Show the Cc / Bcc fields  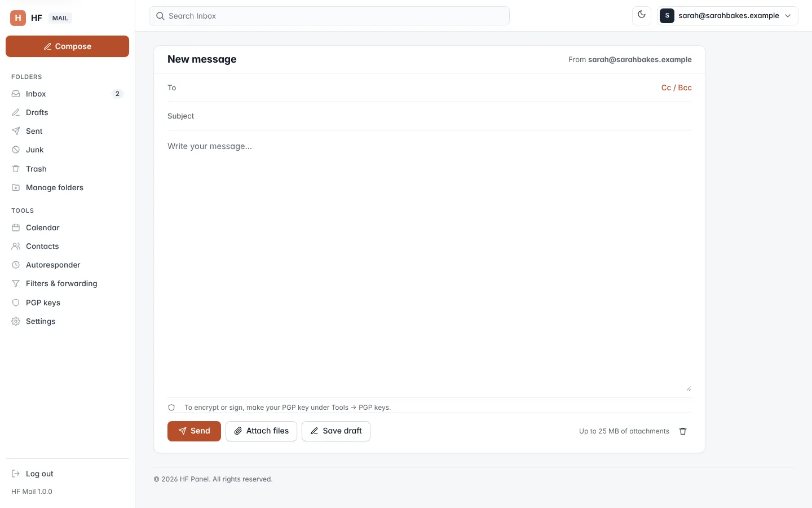676,87
